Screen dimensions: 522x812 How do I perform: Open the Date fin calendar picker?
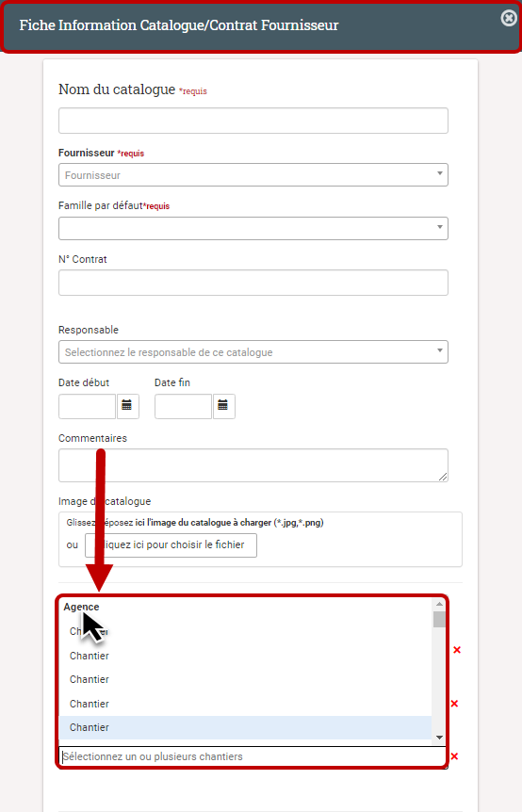(x=223, y=406)
